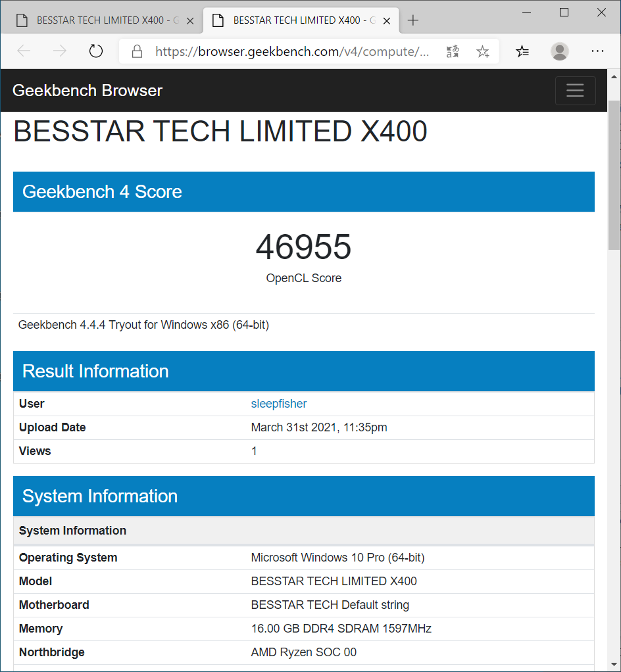Click the 'OpenCL Score' label
Screen dimensions: 621x672
pos(304,278)
